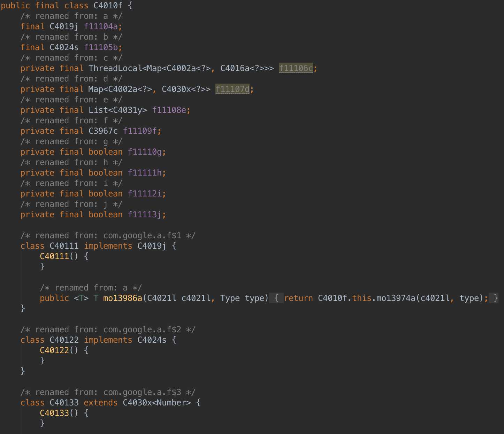Click the comment 'renamed from: d'
The height and width of the screenshot is (434, 504).
coord(71,79)
